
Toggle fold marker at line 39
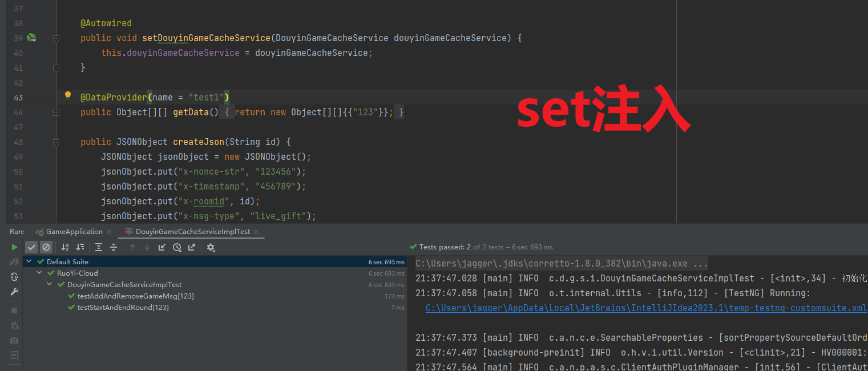pos(56,38)
